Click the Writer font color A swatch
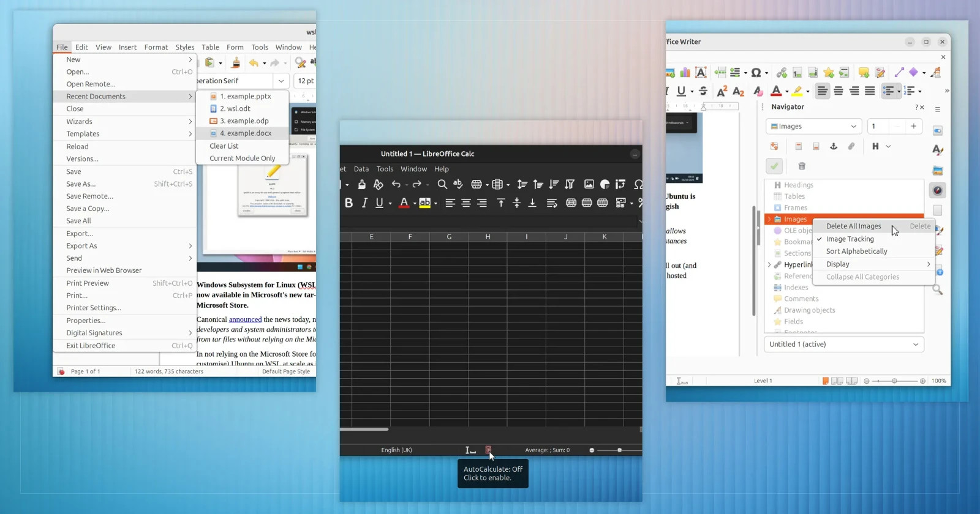The image size is (980, 514). 776,91
